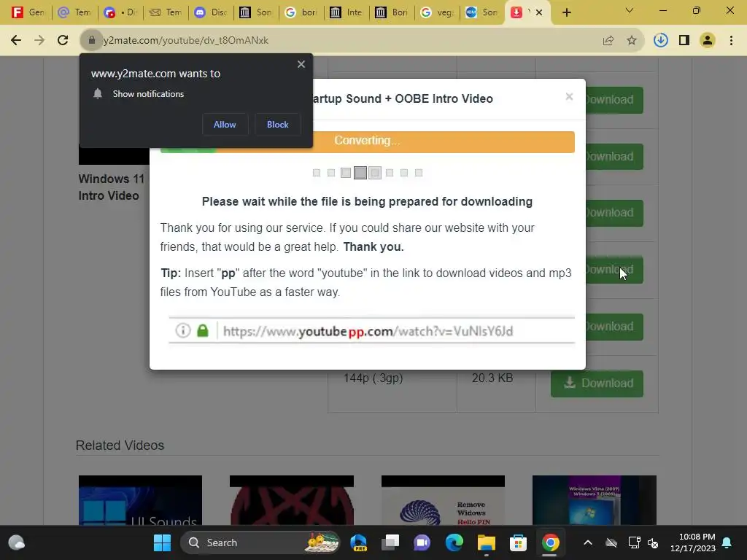Open the Chrome profile icon
This screenshot has width=747, height=560.
point(708,41)
